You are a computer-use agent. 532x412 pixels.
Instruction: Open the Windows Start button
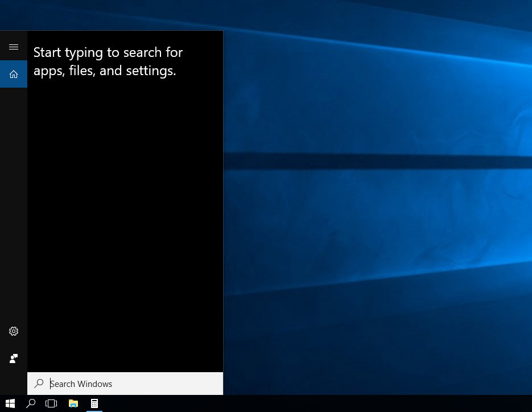10,403
